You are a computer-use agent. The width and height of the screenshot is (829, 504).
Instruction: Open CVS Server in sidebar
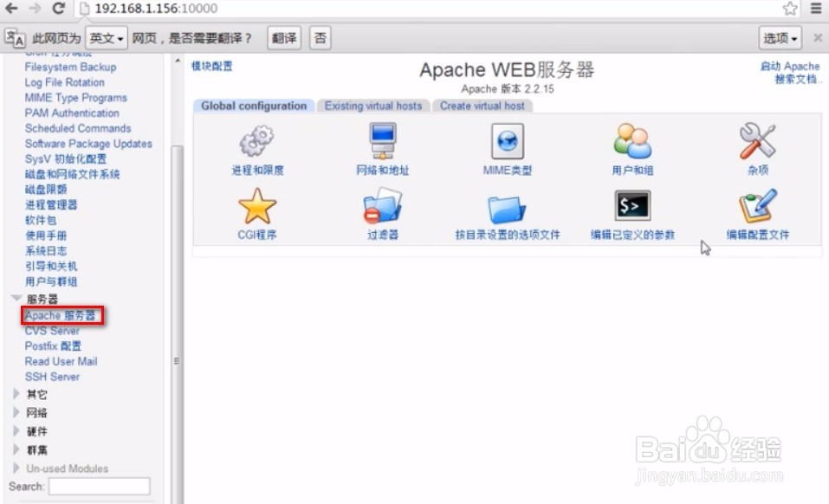[52, 331]
